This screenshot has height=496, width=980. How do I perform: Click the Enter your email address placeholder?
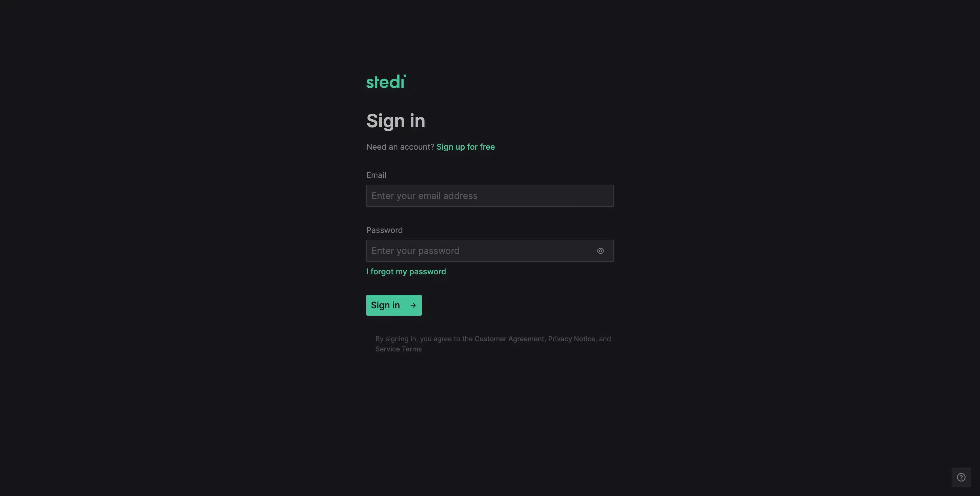point(424,196)
